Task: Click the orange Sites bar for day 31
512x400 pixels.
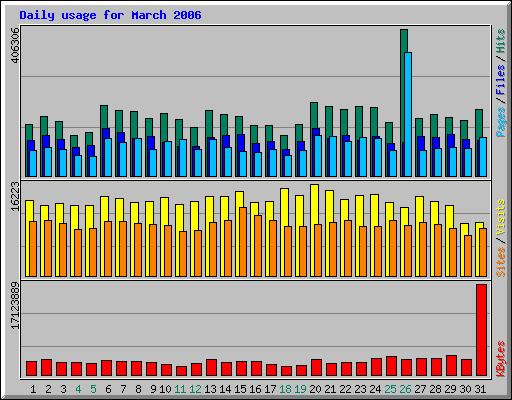Action: (483, 252)
